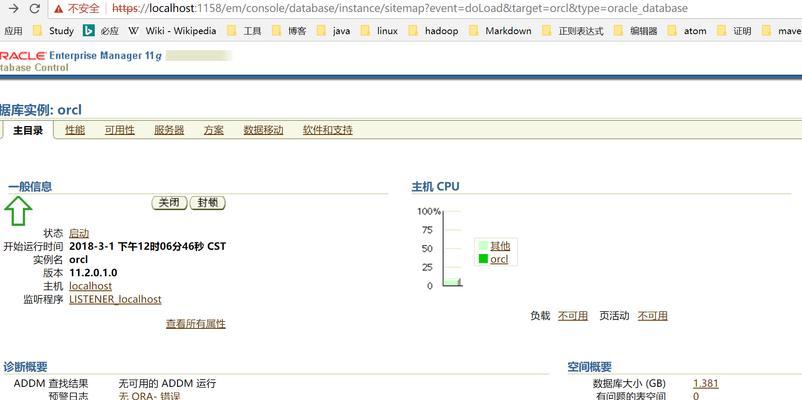Open the Markdown bookmark folder
Viewport: 802px width, 400px height.
(500, 31)
